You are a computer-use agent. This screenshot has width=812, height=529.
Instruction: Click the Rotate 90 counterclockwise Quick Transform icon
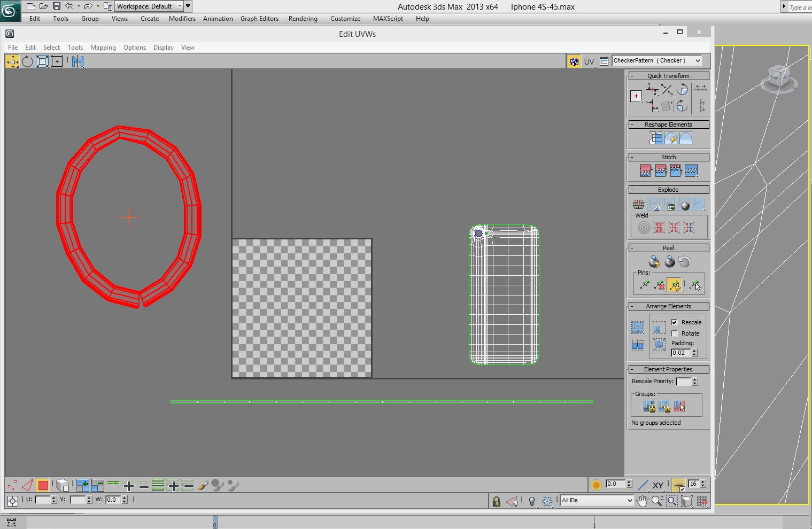pos(682,90)
